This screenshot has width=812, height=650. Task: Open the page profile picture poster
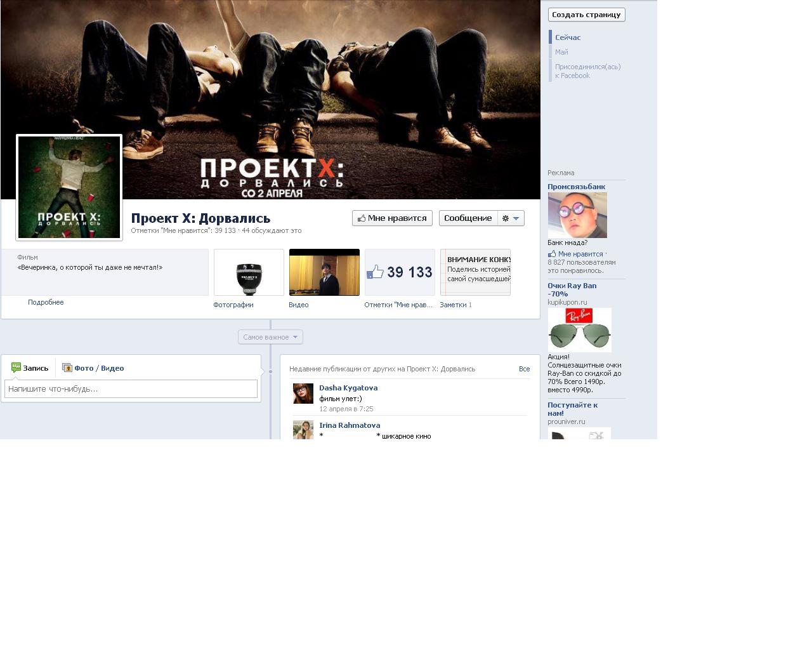(69, 187)
